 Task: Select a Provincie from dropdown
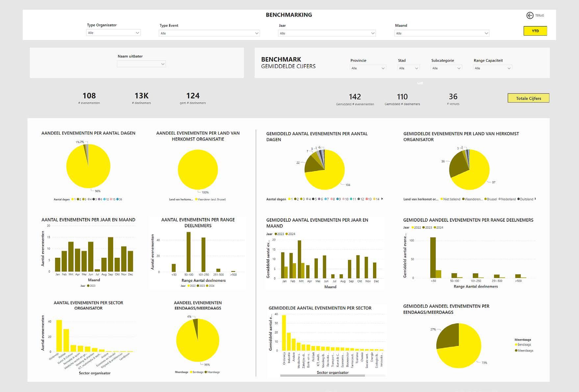click(368, 68)
